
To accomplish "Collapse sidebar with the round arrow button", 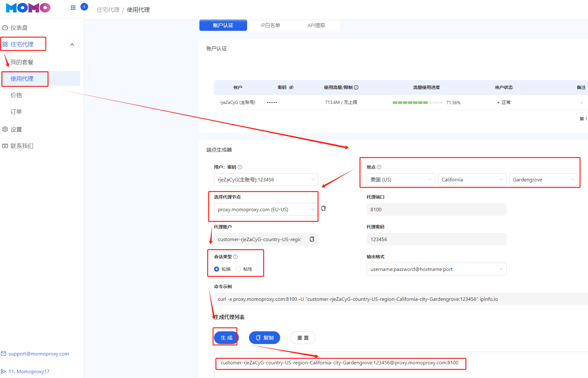I will click(x=84, y=7).
